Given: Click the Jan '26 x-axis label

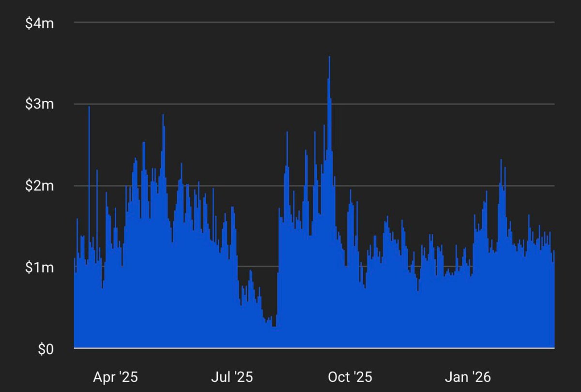Looking at the screenshot, I should (468, 377).
